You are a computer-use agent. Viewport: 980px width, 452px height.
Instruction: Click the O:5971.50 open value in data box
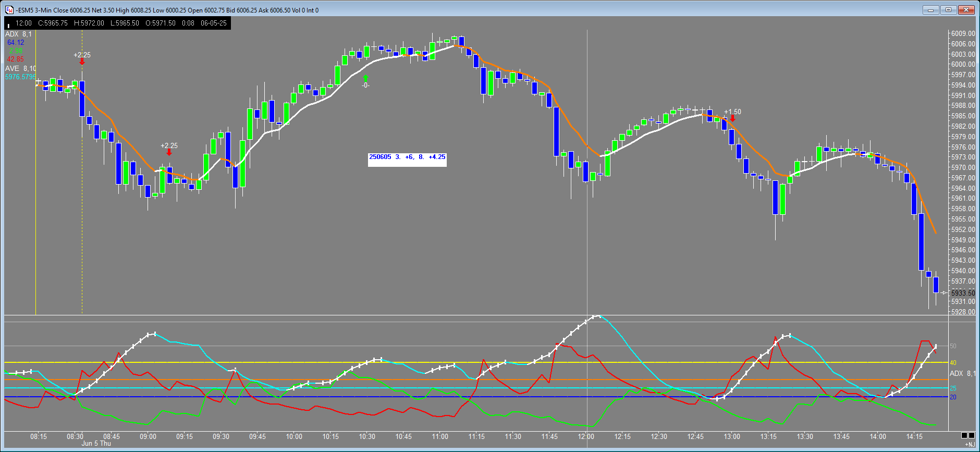(x=161, y=23)
